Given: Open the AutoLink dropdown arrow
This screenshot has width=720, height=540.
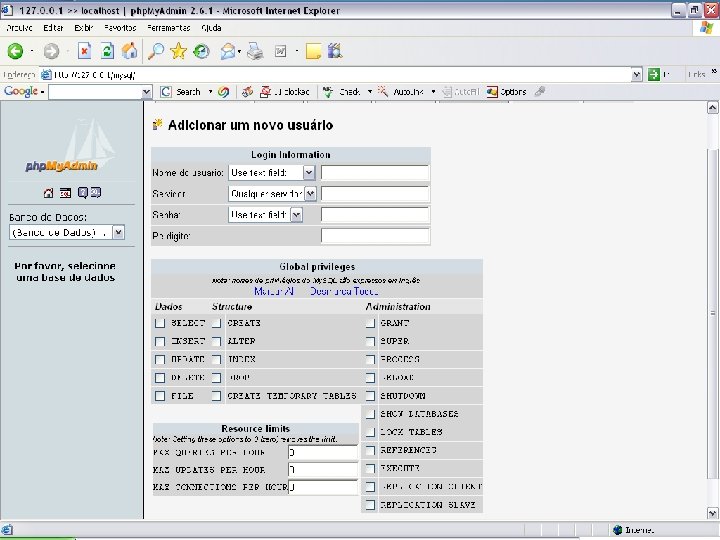Looking at the screenshot, I should tap(433, 92).
